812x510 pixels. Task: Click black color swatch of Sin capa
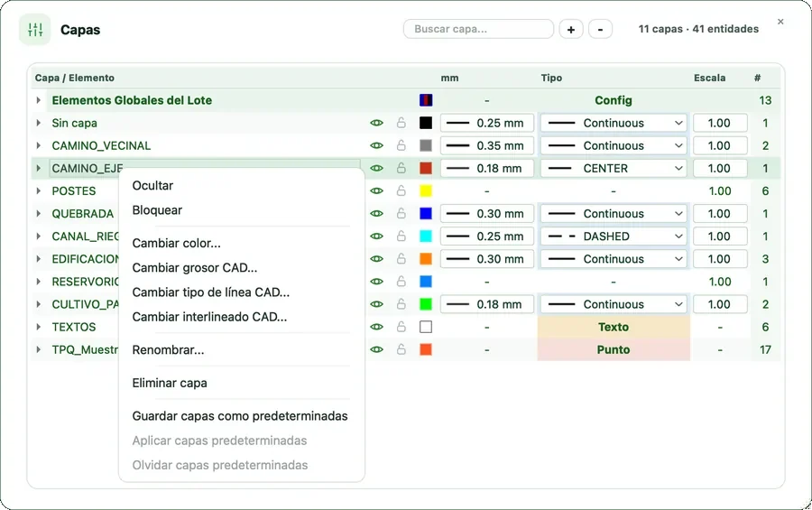point(426,123)
